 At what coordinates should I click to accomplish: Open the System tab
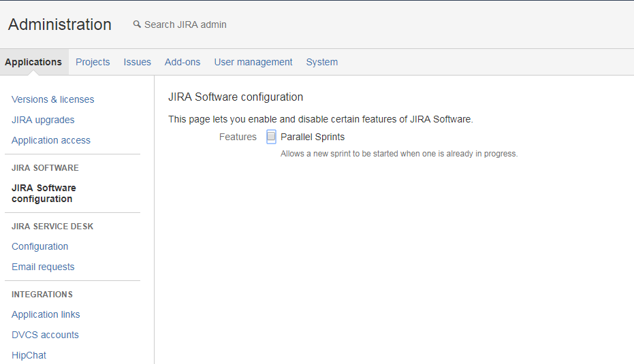(322, 62)
